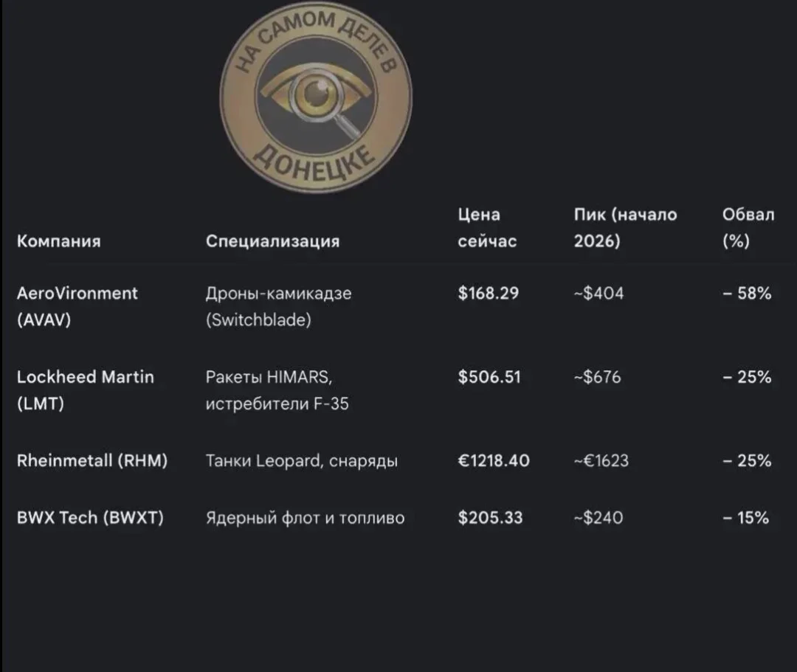Viewport: 797px width, 672px height.
Task: Click the Цена сейчас column header
Action: click(487, 227)
